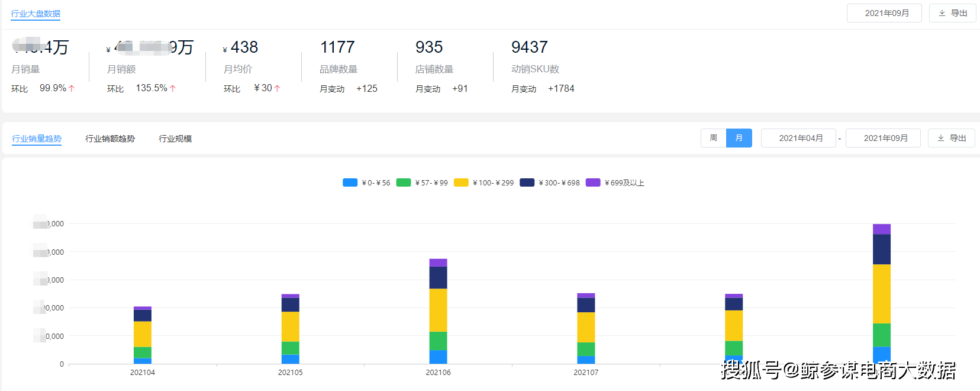Screen dimensions: 980x391
Task: Click the red up arrow beside ¥30
Action: tap(277, 88)
